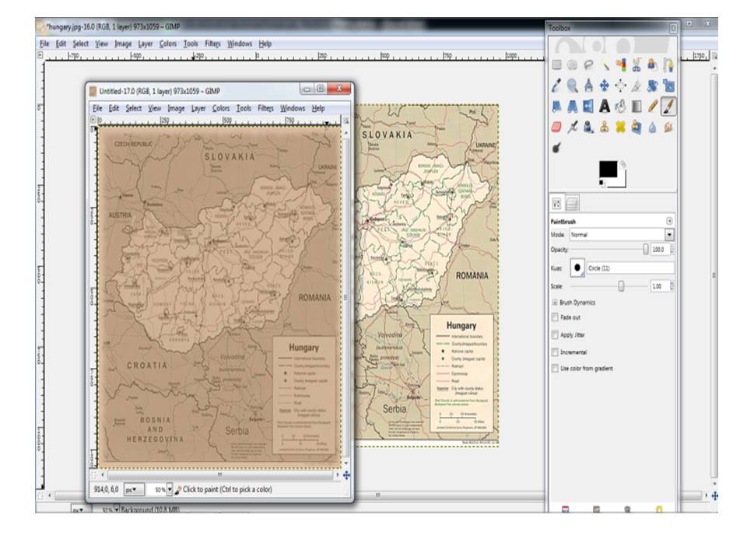Viewport: 747px width, 560px height.
Task: Select the Text tool (letter A)
Action: click(x=605, y=107)
